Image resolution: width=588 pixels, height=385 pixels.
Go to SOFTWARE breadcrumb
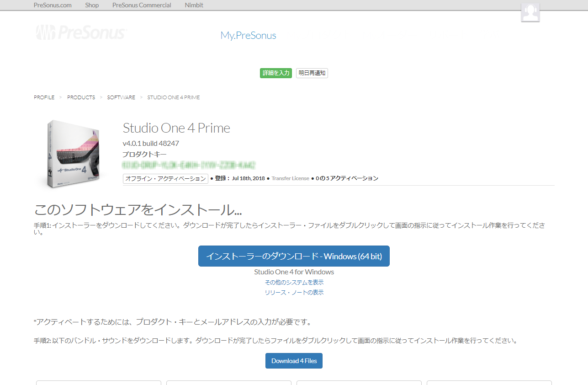[121, 97]
